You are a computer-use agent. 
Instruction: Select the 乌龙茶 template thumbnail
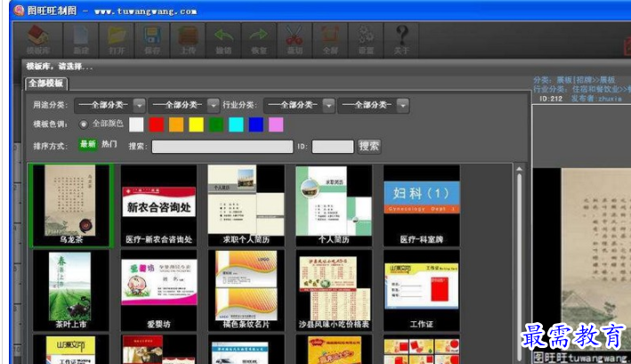coord(71,206)
